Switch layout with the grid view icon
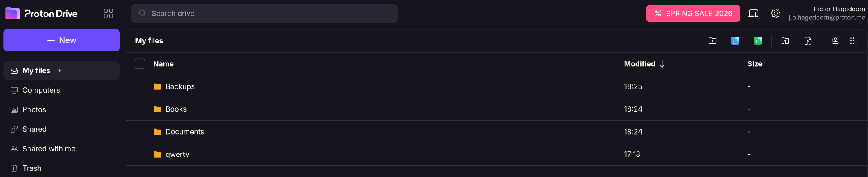Image resolution: width=868 pixels, height=177 pixels. pos(854,41)
